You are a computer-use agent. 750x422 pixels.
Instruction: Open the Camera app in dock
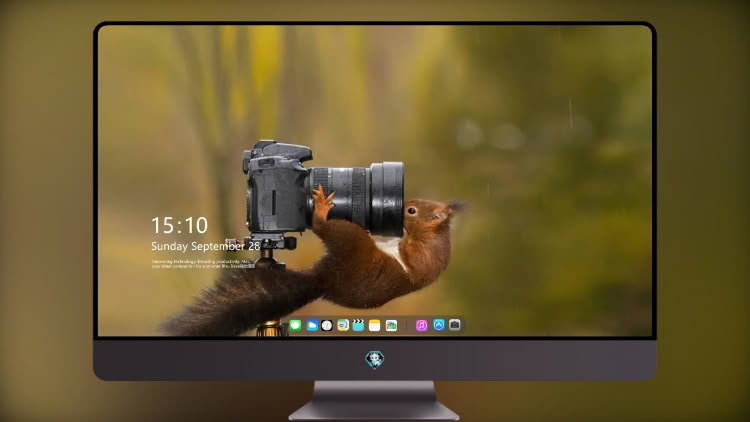click(x=455, y=325)
